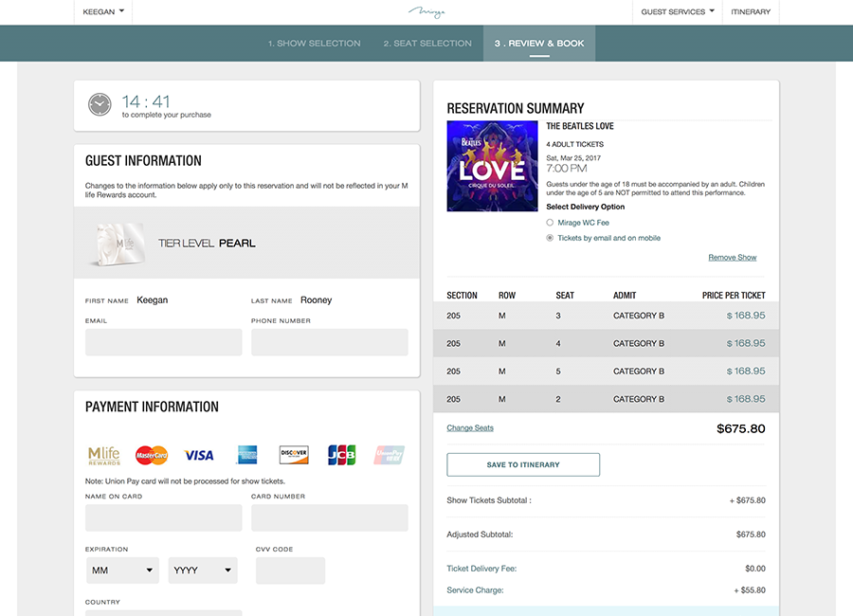The height and width of the screenshot is (616, 853).
Task: Click THE BEATLES LOVE show title
Action: click(x=580, y=126)
